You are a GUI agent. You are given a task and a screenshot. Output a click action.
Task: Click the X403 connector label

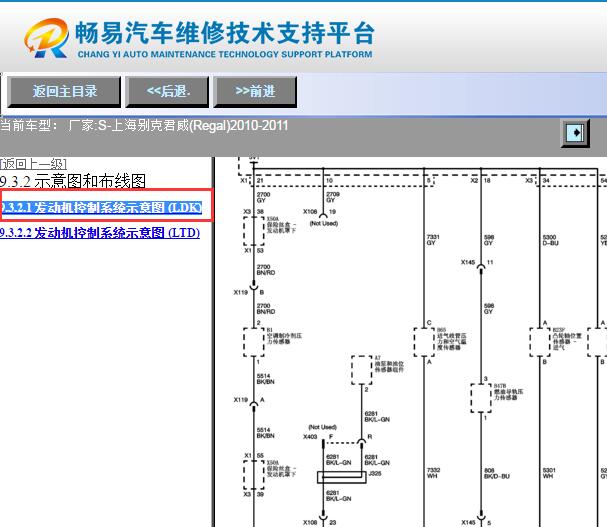tap(310, 437)
